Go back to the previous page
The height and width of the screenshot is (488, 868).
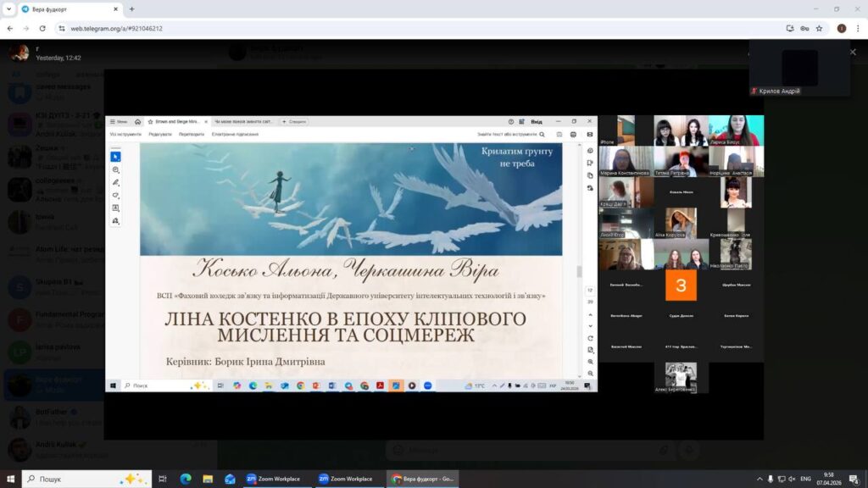point(10,28)
